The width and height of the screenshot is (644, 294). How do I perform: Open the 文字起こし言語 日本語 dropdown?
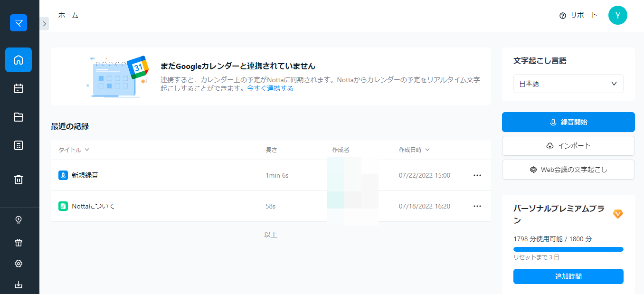pyautogui.click(x=568, y=84)
